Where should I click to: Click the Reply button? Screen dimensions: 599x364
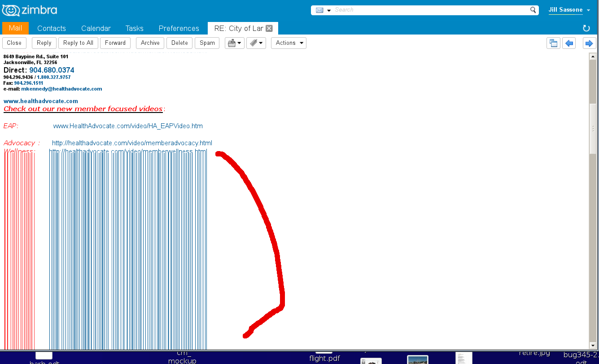click(44, 43)
